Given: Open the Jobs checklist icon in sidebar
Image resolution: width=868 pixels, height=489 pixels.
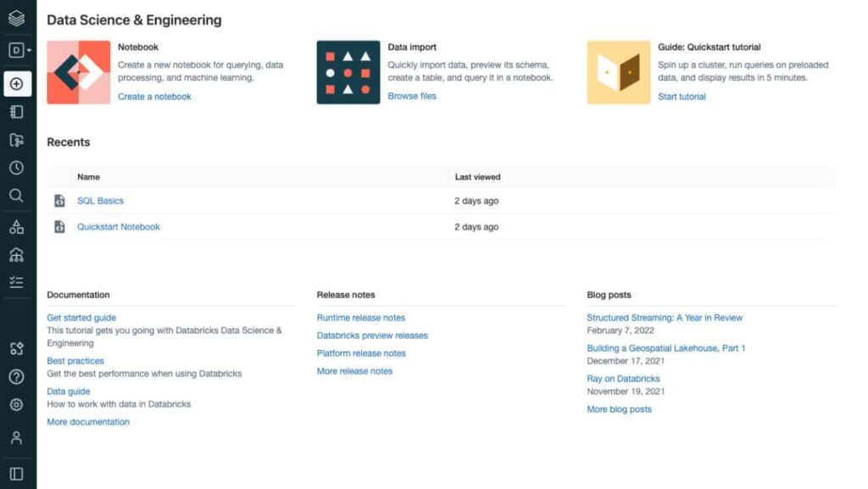Looking at the screenshot, I should (17, 282).
